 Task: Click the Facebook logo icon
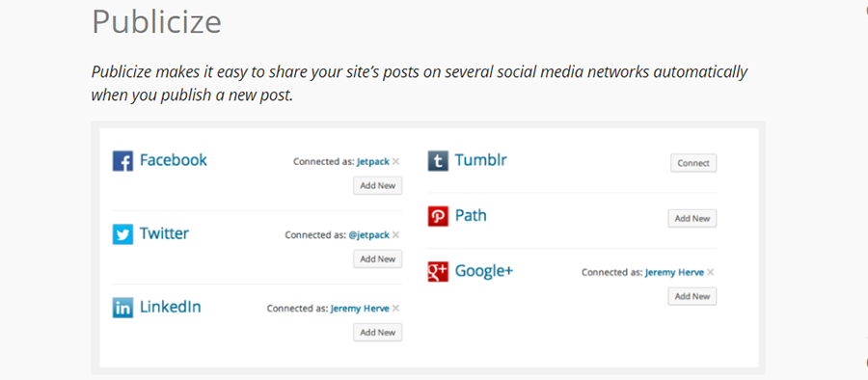[x=122, y=161]
